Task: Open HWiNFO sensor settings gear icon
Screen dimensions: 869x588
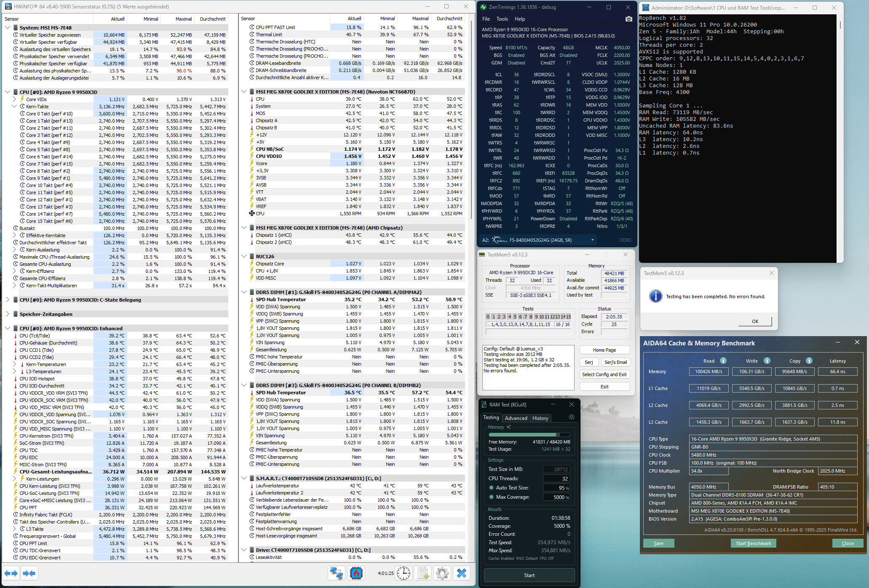Action: coord(442,573)
